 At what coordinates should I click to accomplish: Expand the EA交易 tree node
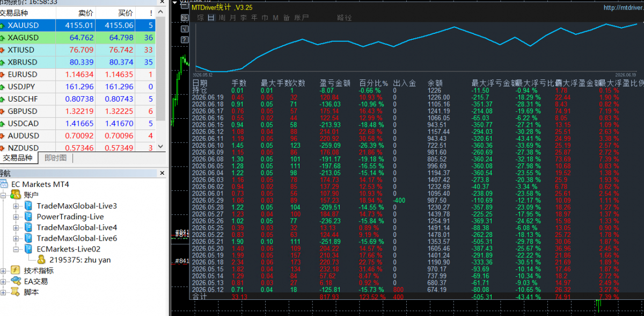pyautogui.click(x=4, y=281)
